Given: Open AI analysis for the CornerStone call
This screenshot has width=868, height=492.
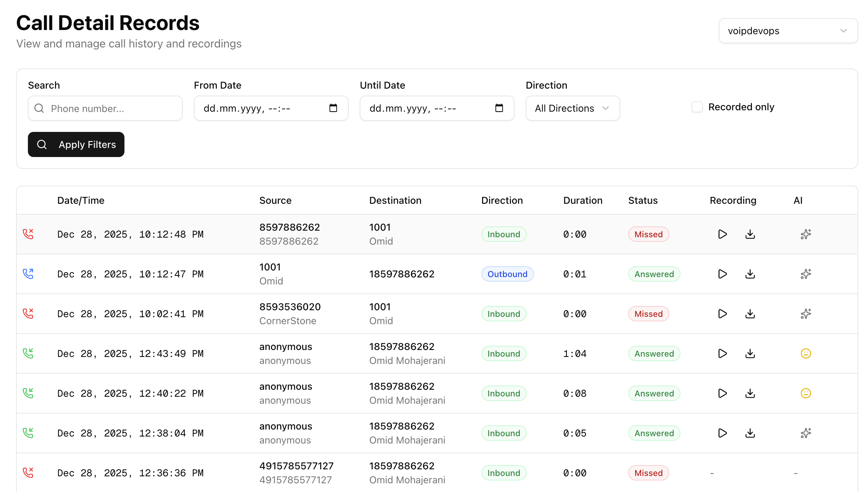Looking at the screenshot, I should point(806,313).
